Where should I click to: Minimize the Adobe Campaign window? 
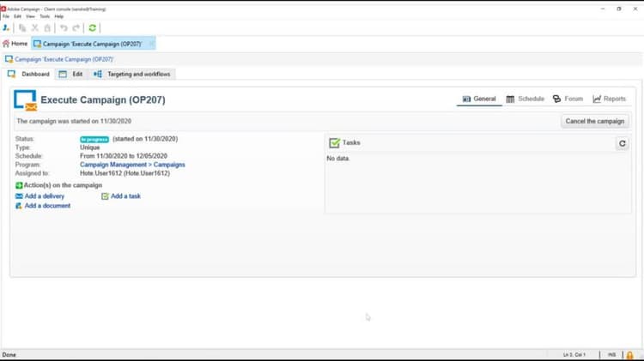point(603,9)
